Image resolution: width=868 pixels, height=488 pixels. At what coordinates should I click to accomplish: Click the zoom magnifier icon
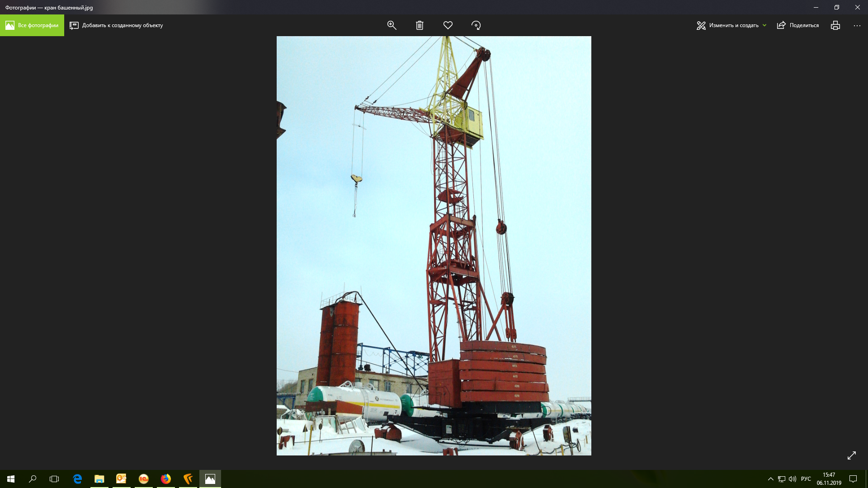point(392,25)
